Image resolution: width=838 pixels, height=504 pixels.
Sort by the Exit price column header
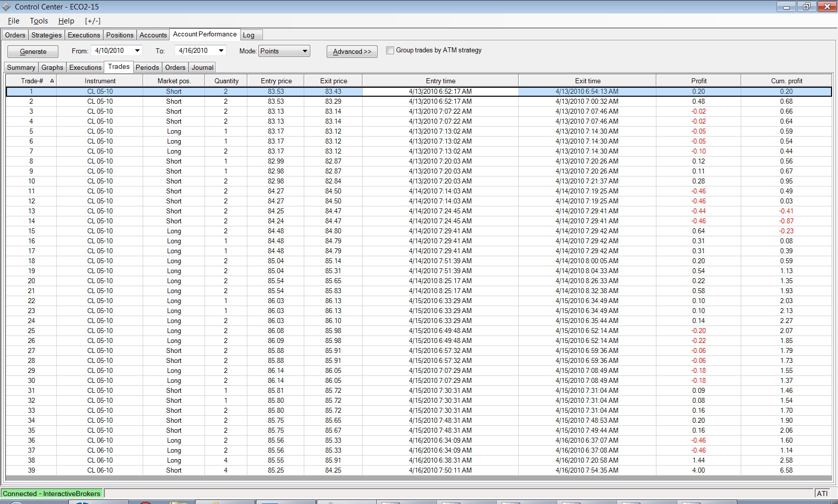pos(333,81)
